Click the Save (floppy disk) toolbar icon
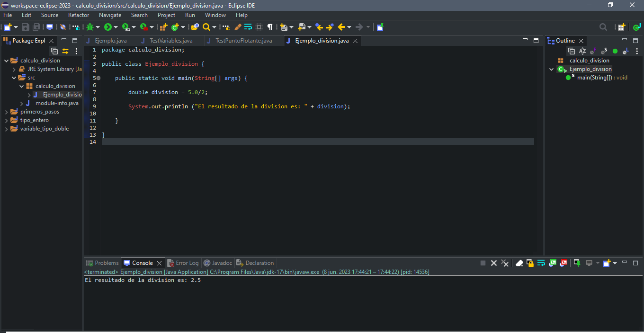644x333 pixels. 25,27
